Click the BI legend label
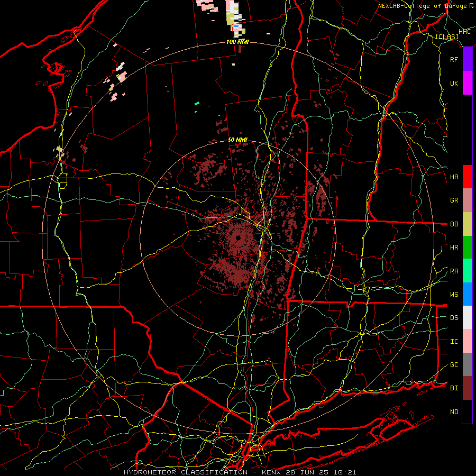Image resolution: width=476 pixels, height=476 pixels. point(454,388)
